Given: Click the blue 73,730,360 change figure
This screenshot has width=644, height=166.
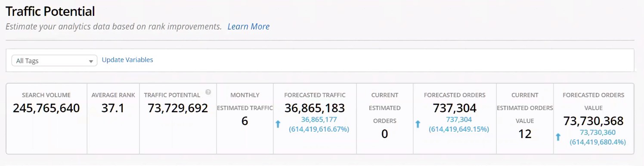Looking at the screenshot, I should (x=598, y=132).
